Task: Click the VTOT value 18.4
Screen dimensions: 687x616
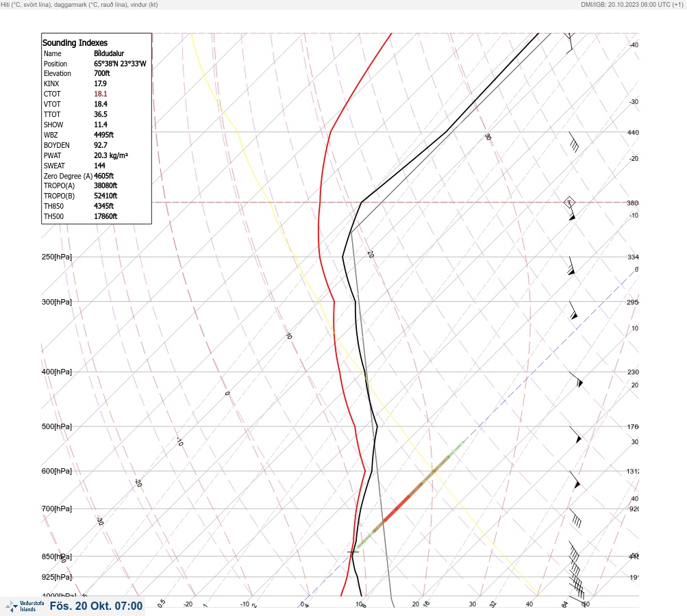Action: click(100, 104)
